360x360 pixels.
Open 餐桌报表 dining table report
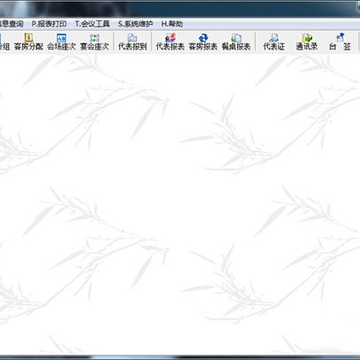point(236,42)
